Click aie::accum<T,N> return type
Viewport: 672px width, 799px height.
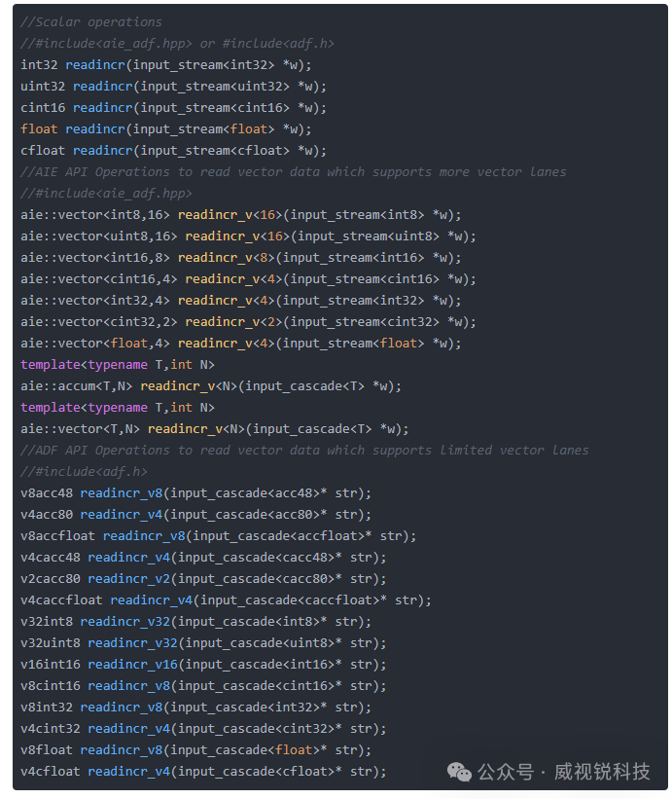pos(77,385)
